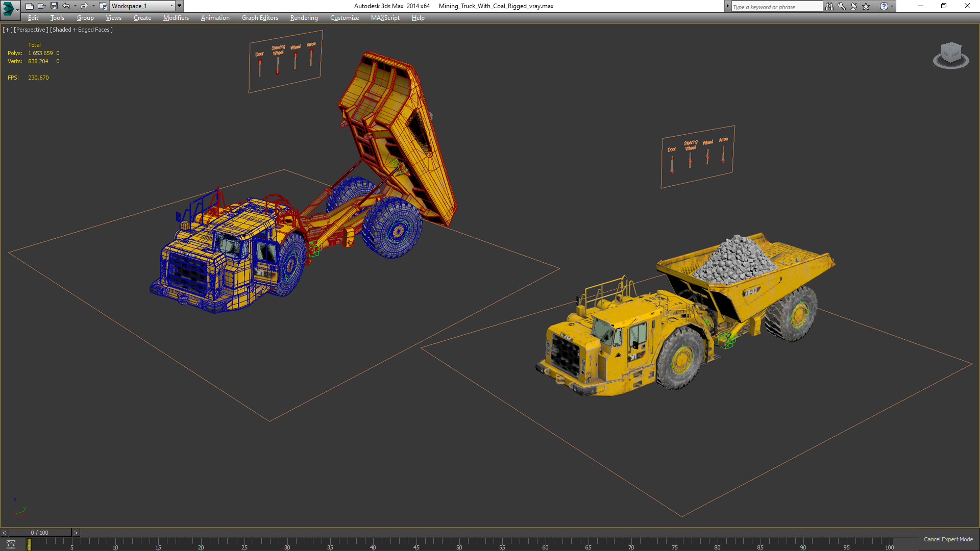
Task: Open the Subscription Center key icon
Action: (842, 7)
